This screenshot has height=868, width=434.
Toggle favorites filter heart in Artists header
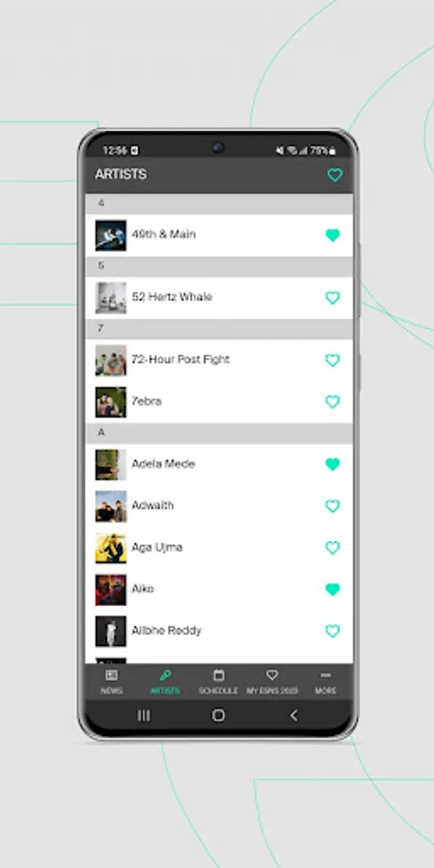coord(335,176)
